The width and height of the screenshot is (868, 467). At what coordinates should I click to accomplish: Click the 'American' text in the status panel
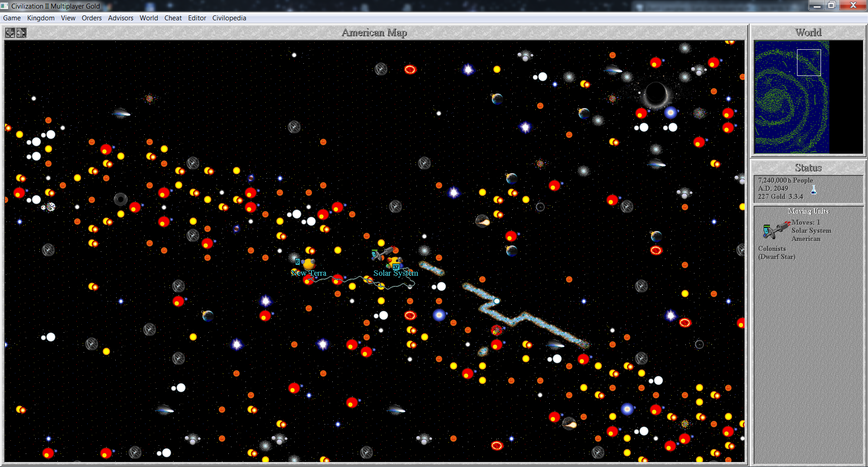(806, 239)
